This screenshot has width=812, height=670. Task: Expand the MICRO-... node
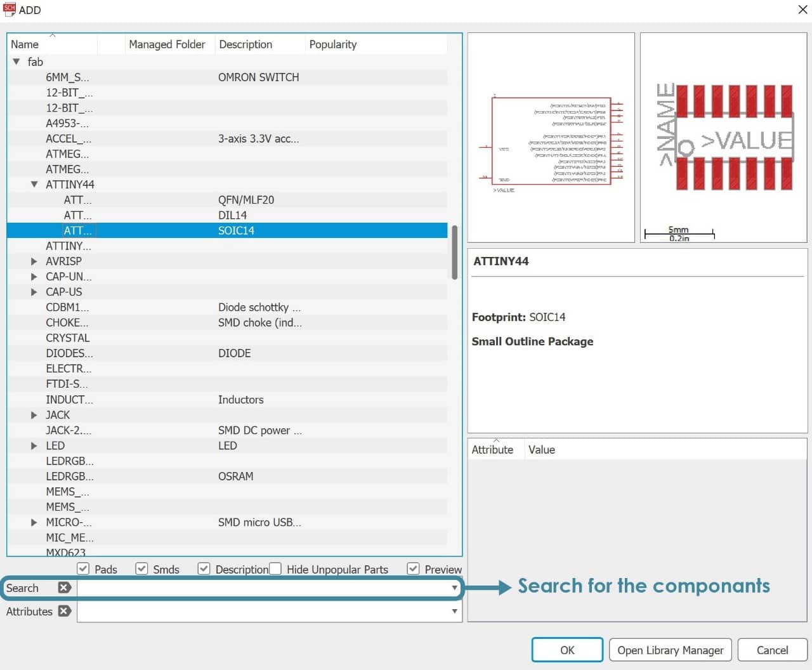coord(34,522)
